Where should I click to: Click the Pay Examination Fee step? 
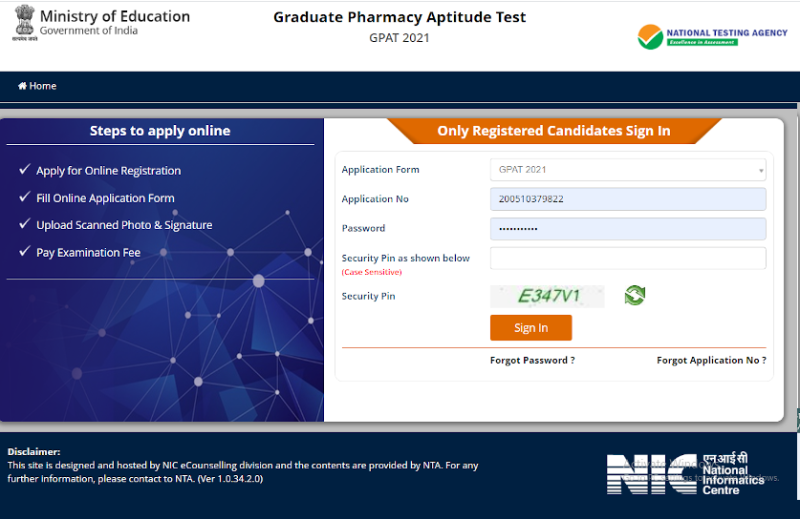point(88,253)
